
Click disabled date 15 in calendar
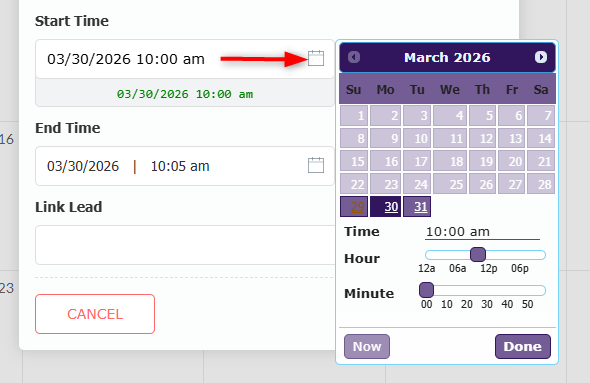[354, 161]
